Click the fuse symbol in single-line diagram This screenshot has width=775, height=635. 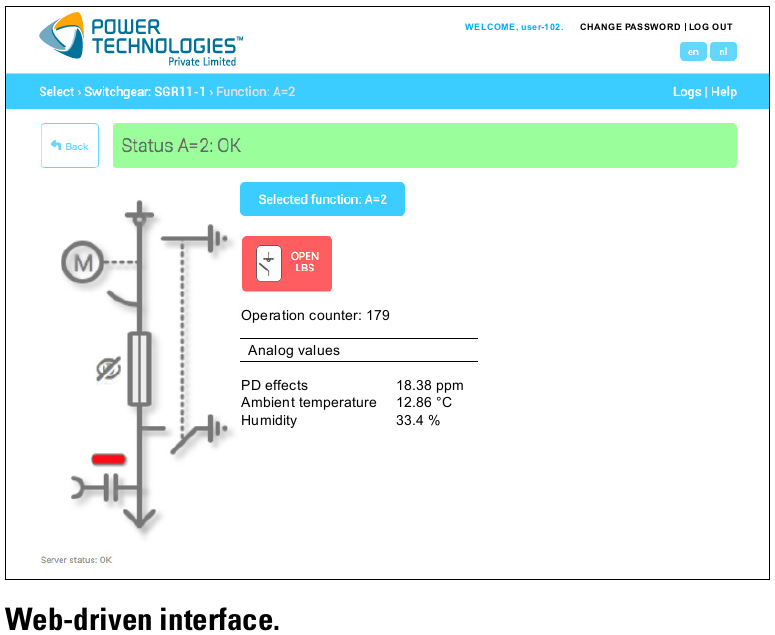[141, 370]
